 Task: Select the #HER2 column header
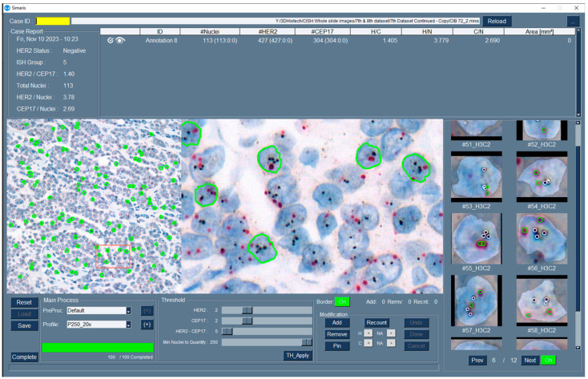click(268, 31)
